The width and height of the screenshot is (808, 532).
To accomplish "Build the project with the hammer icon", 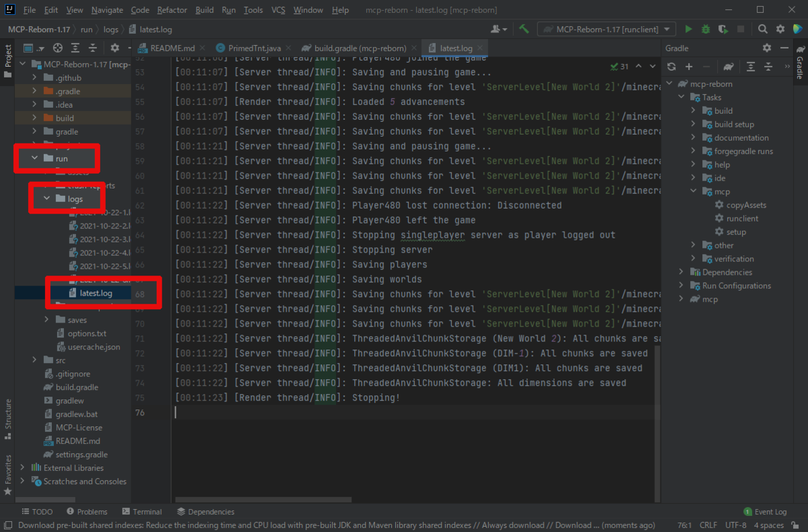I will click(x=524, y=29).
